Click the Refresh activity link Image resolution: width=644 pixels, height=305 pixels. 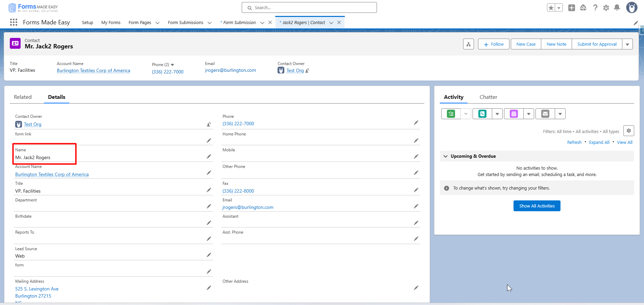pos(574,143)
